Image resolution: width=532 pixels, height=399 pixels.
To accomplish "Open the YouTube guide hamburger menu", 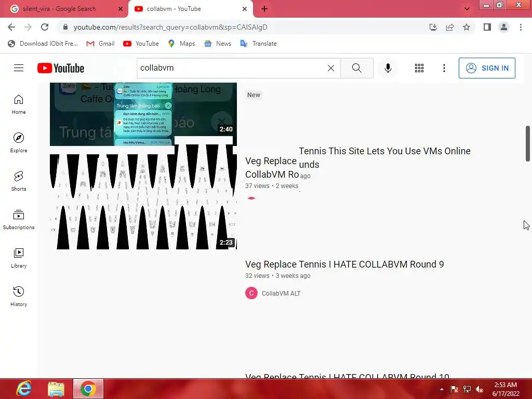I will 19,68.
